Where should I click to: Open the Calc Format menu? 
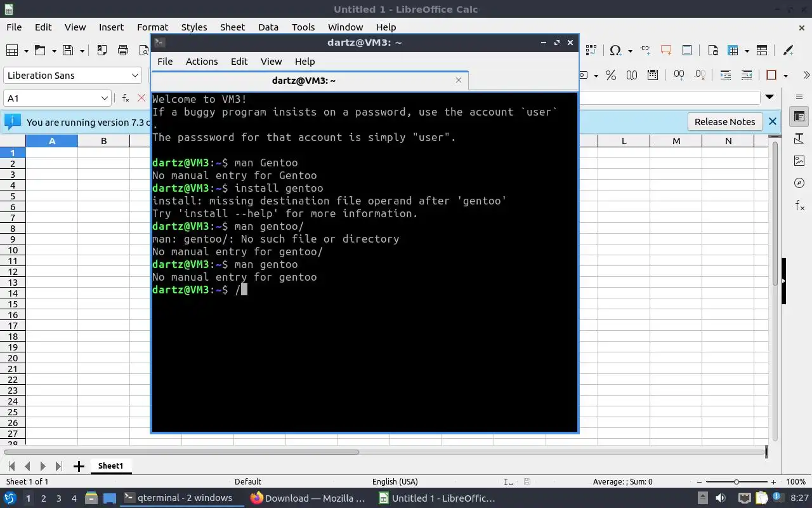pos(152,27)
